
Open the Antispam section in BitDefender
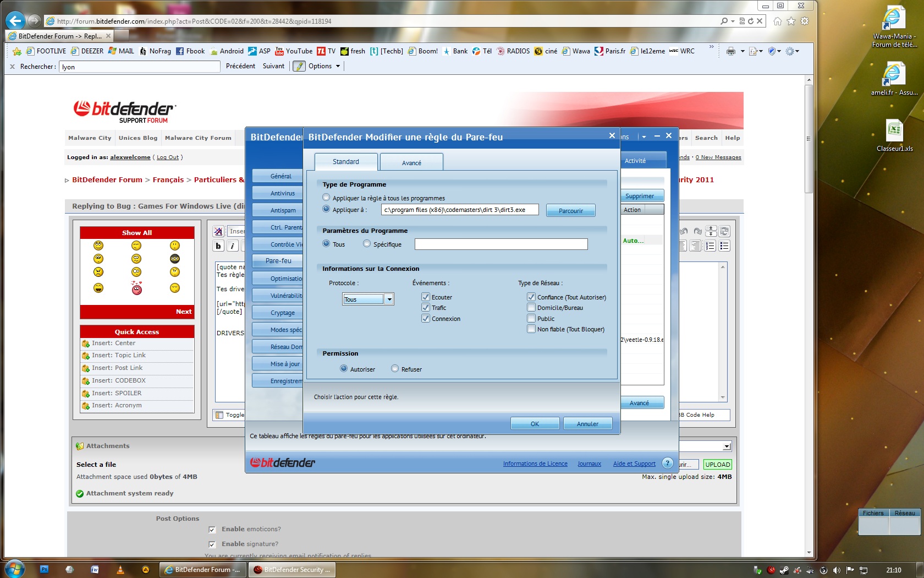(278, 210)
